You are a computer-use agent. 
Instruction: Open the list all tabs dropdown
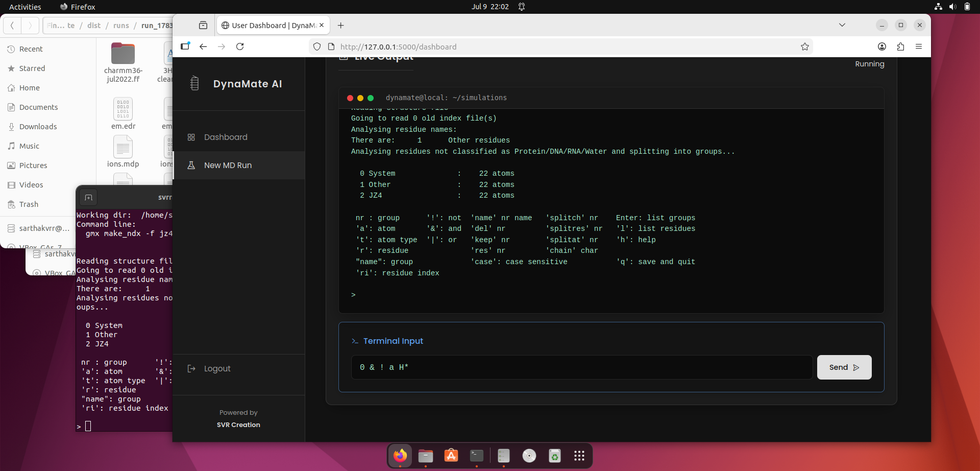(842, 25)
